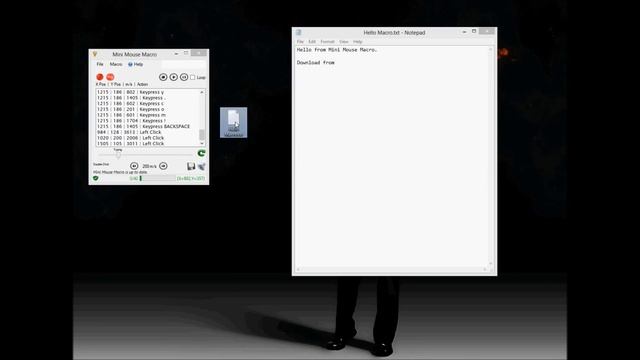Select the '1215 | 186 | 1704' keypress row

point(147,121)
